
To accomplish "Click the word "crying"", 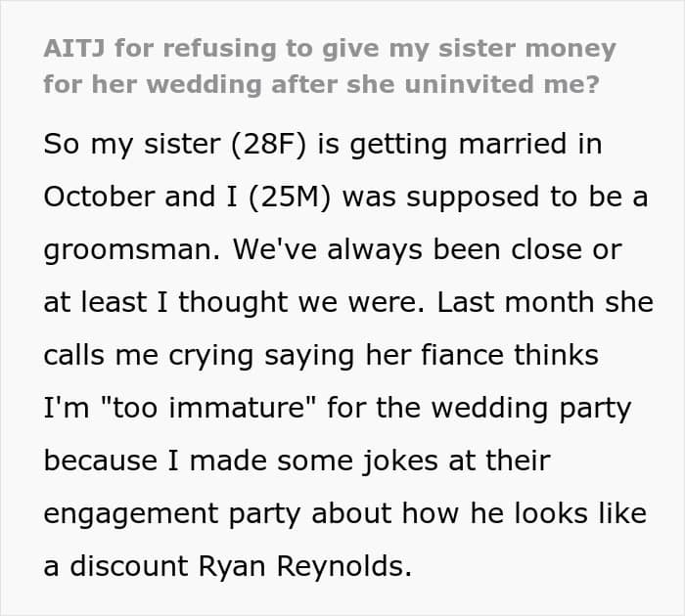I will point(211,356).
